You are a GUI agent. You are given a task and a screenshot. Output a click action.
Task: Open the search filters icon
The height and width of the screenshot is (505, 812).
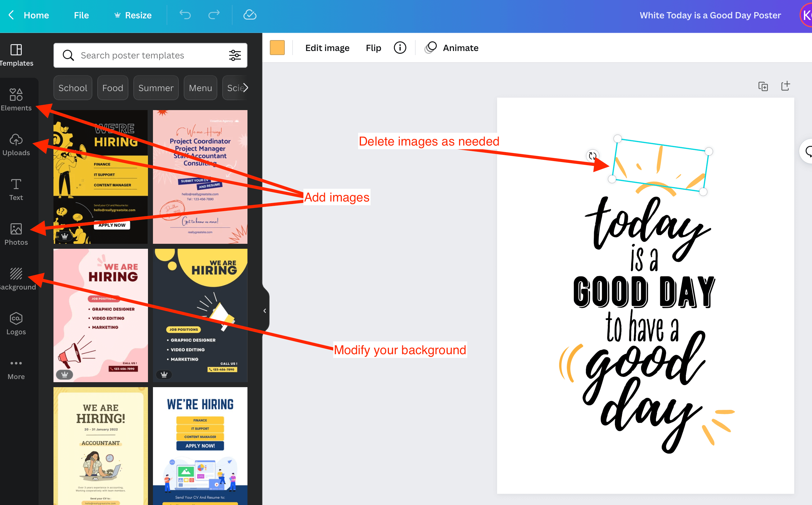[x=235, y=55]
